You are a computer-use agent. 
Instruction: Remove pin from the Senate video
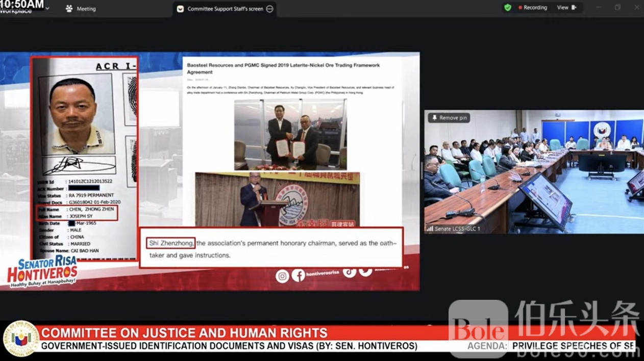(x=449, y=118)
